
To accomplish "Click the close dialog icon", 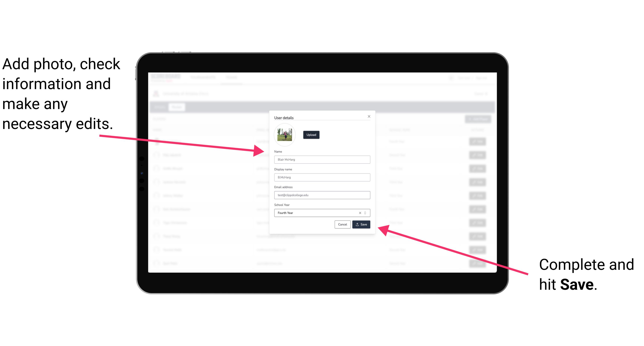I will pyautogui.click(x=369, y=117).
